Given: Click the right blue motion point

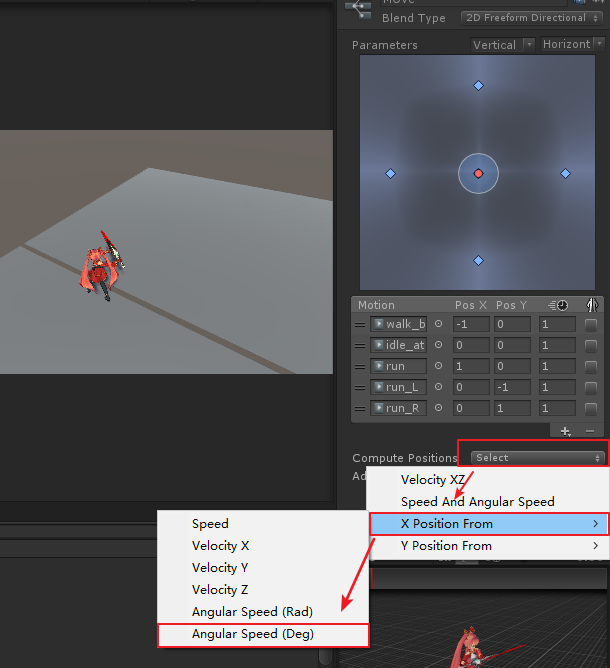Looking at the screenshot, I should coord(565,173).
